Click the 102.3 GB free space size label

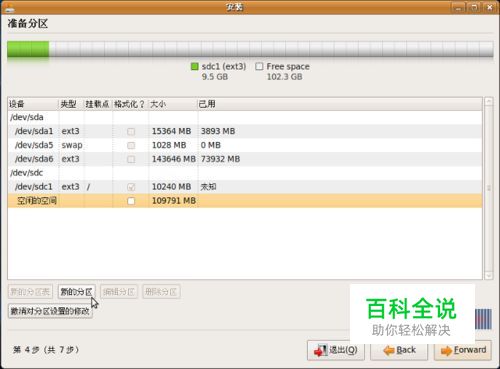tap(284, 77)
